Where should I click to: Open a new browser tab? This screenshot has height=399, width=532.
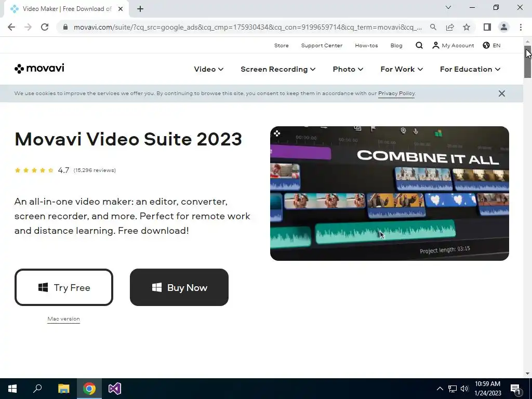coord(140,9)
